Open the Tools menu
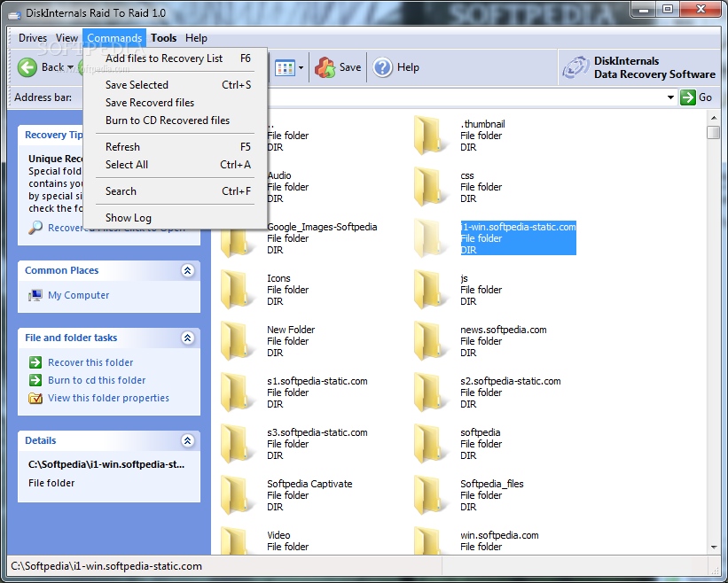 163,38
